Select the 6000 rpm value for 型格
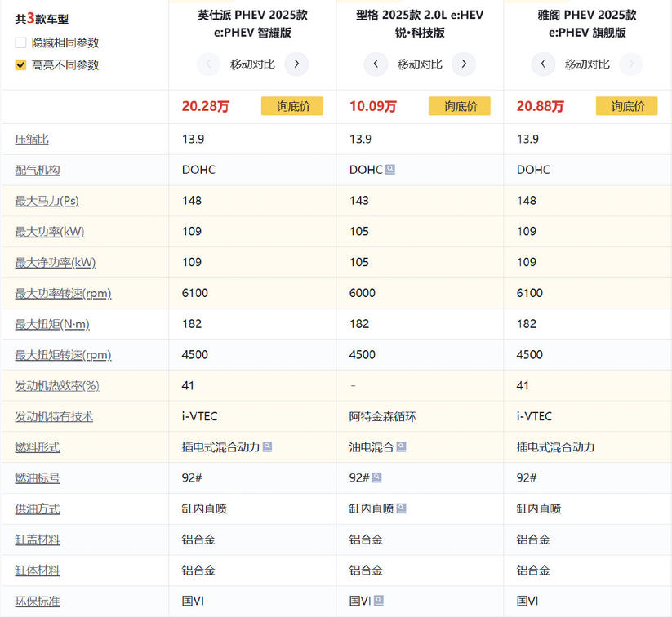The width and height of the screenshot is (672, 617). click(363, 293)
